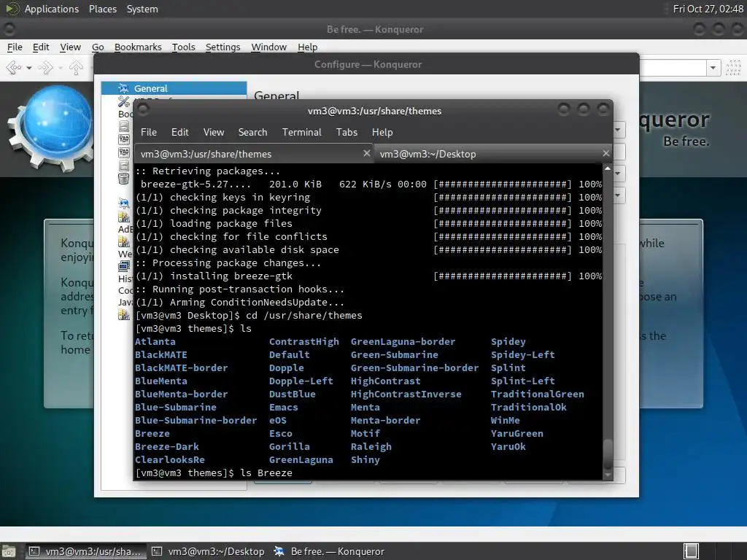The image size is (747, 560).
Task: Click the terminal window menu button in titlebar
Action: click(x=143, y=110)
